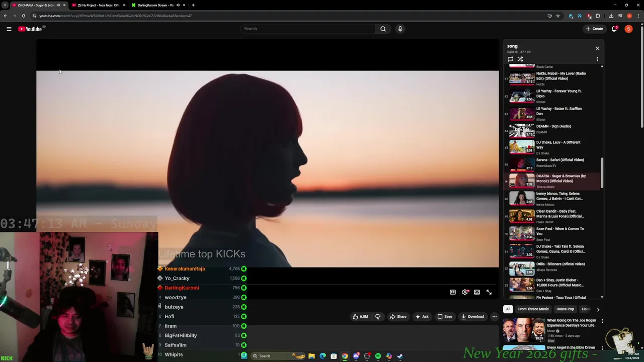Select the From Thrace Music chip
Viewport: 644px width, 362px height.
point(533,309)
